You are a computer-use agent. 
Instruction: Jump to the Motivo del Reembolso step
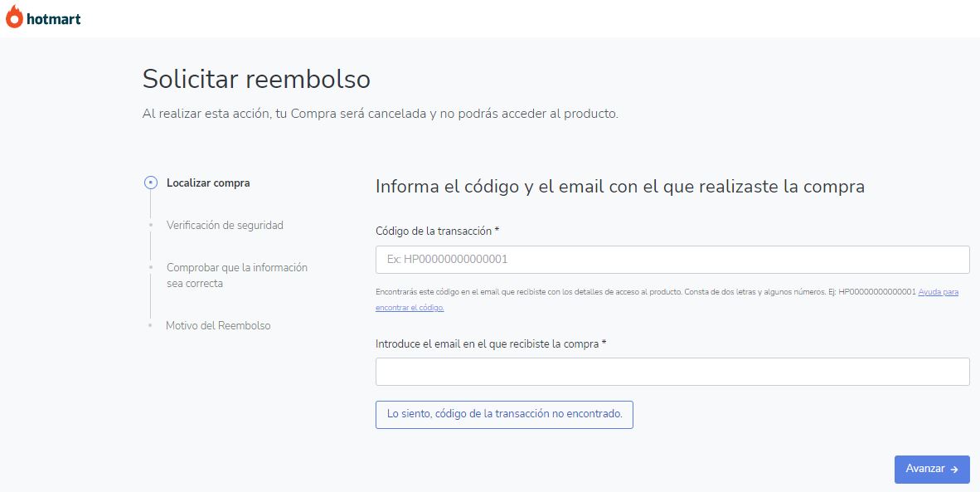tap(218, 325)
